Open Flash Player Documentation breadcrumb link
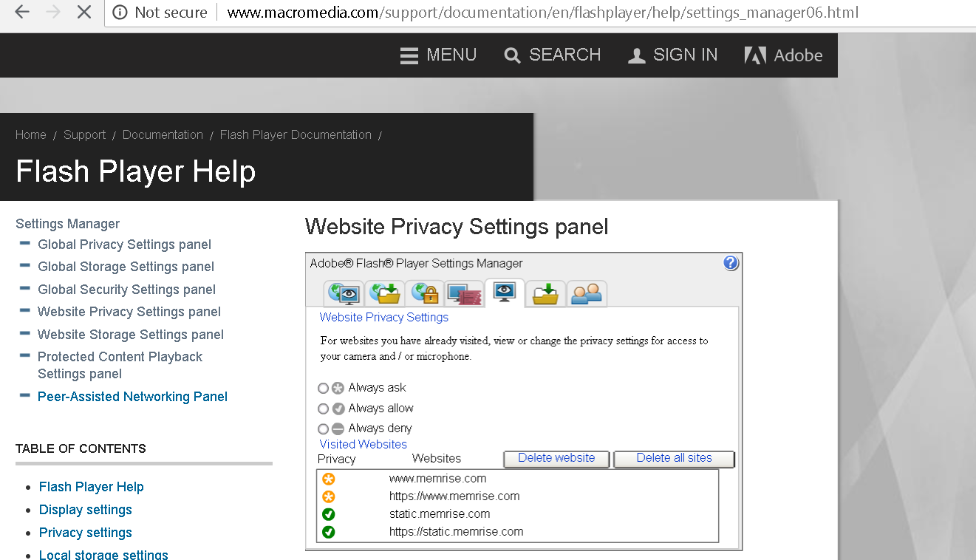Viewport: 976px width, 560px height. pos(296,134)
